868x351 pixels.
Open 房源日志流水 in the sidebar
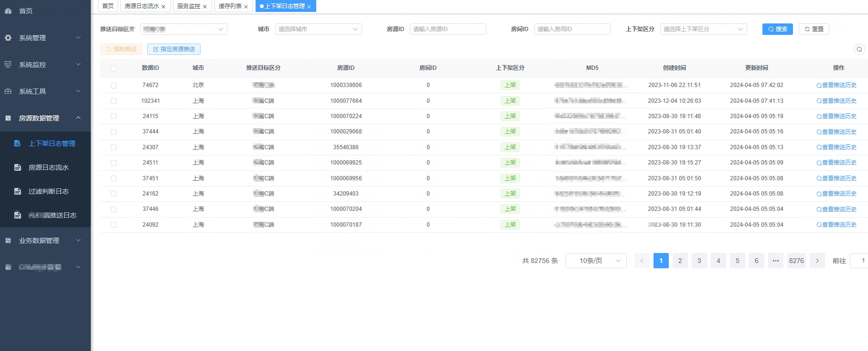click(45, 167)
